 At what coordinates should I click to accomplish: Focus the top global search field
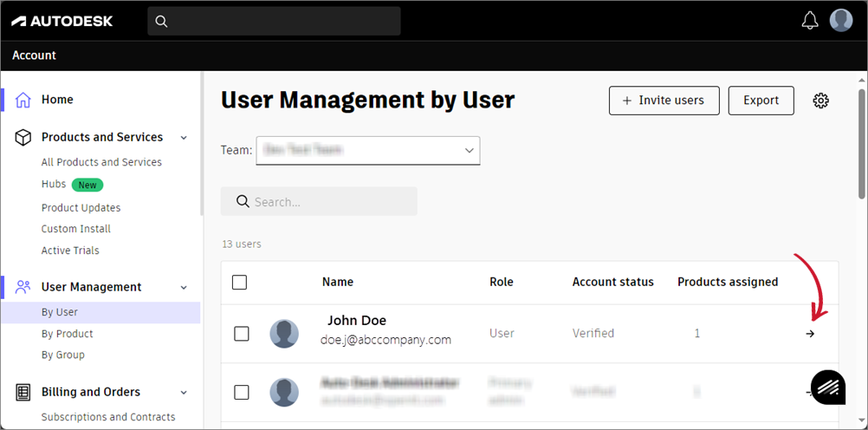point(274,21)
